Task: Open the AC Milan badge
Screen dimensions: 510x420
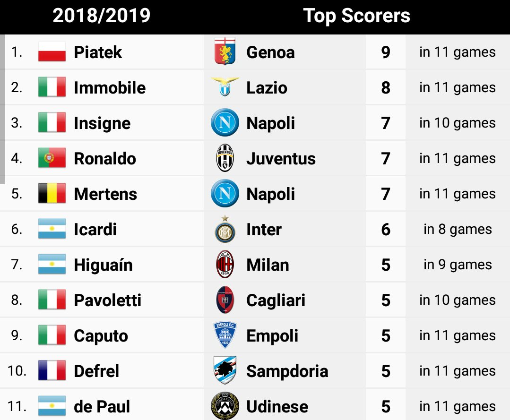Action: pyautogui.click(x=225, y=264)
